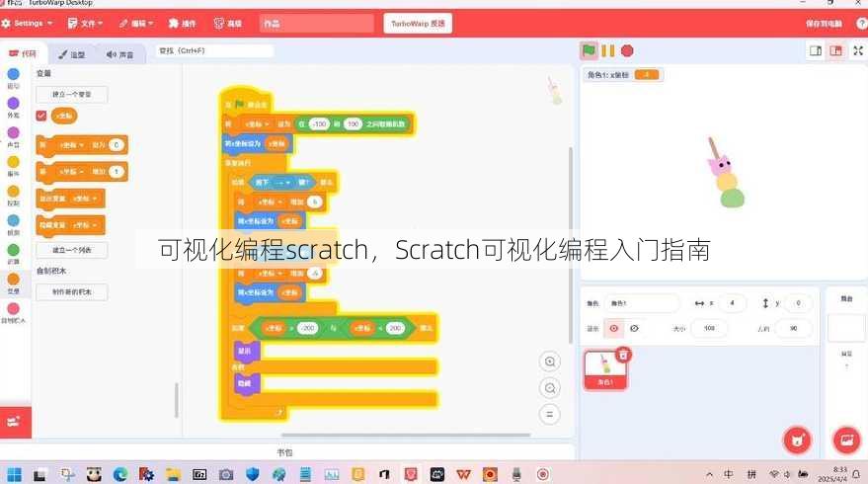Reset workspace zoom with equals button
Screen dimensions: 868x484
[x=550, y=414]
